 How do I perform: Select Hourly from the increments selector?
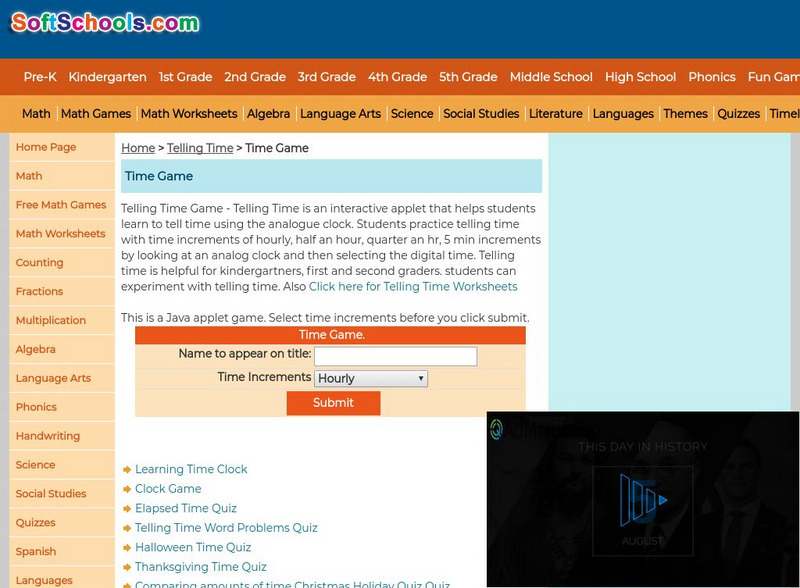370,377
